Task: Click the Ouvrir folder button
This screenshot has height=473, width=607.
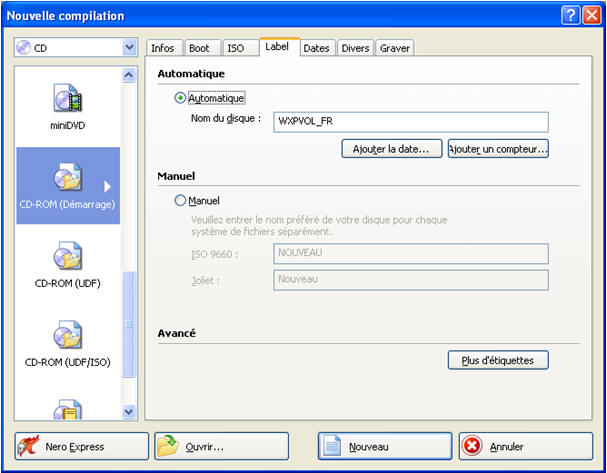Action: (221, 446)
